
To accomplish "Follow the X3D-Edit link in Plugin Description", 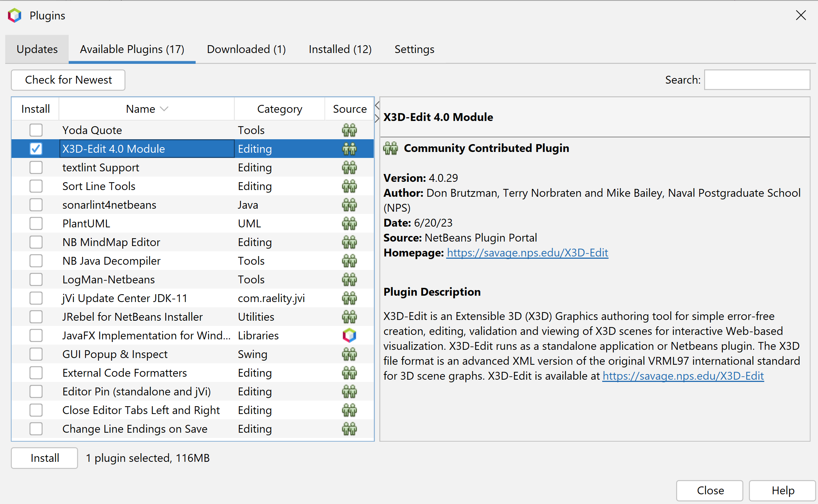I will [683, 376].
